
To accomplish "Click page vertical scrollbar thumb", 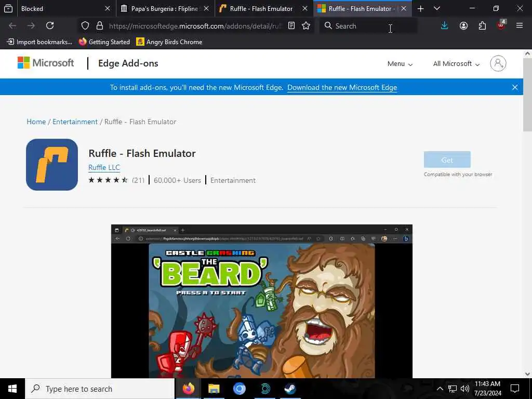I will pos(527,95).
